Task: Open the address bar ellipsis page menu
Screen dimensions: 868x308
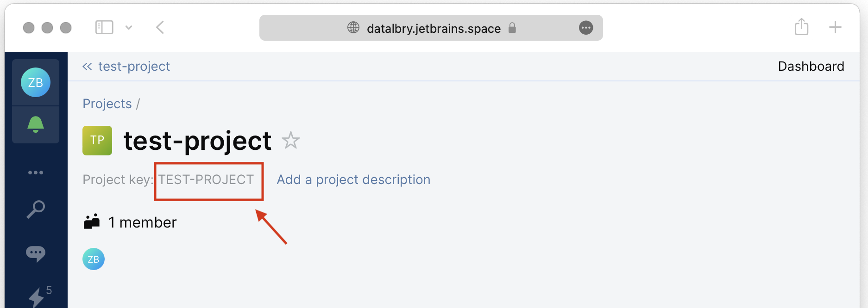Action: click(586, 28)
